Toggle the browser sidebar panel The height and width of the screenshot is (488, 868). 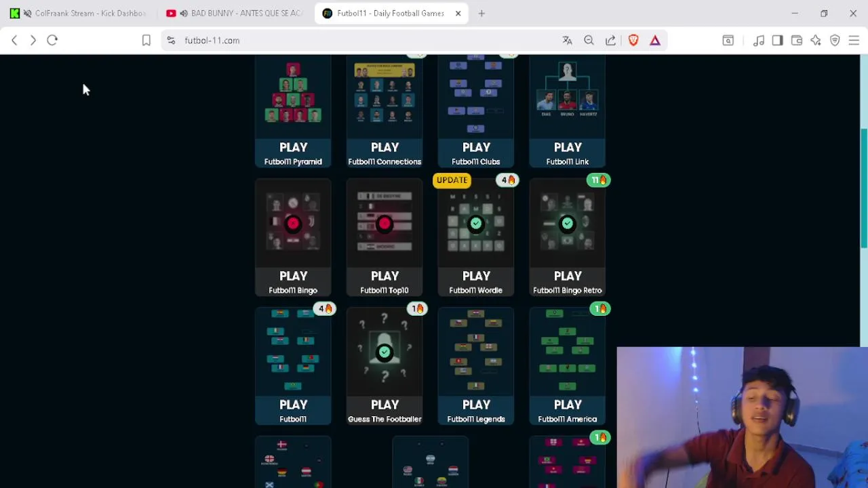tap(778, 41)
